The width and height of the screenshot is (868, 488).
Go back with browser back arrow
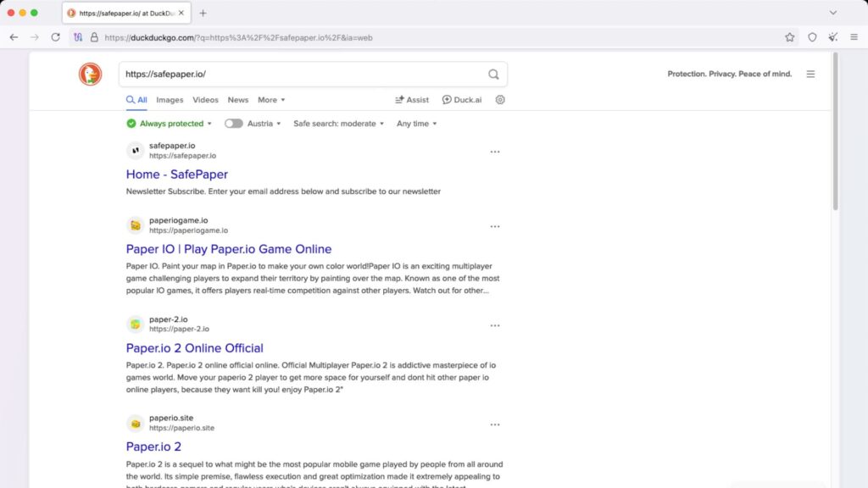click(x=14, y=37)
